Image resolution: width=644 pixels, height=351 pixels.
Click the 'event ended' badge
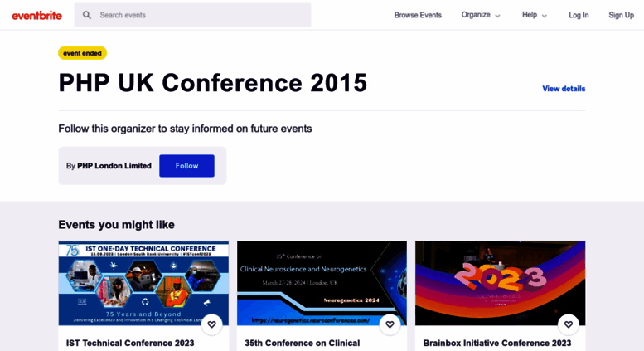click(x=82, y=53)
